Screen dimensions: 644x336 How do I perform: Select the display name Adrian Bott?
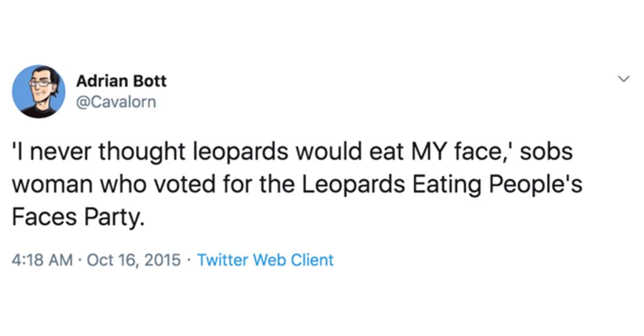(122, 81)
